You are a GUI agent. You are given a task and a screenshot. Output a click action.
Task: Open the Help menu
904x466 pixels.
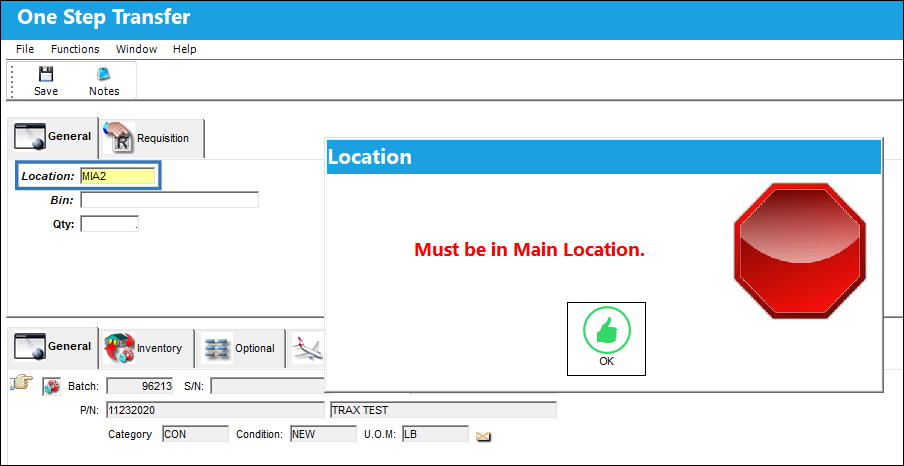(x=184, y=49)
